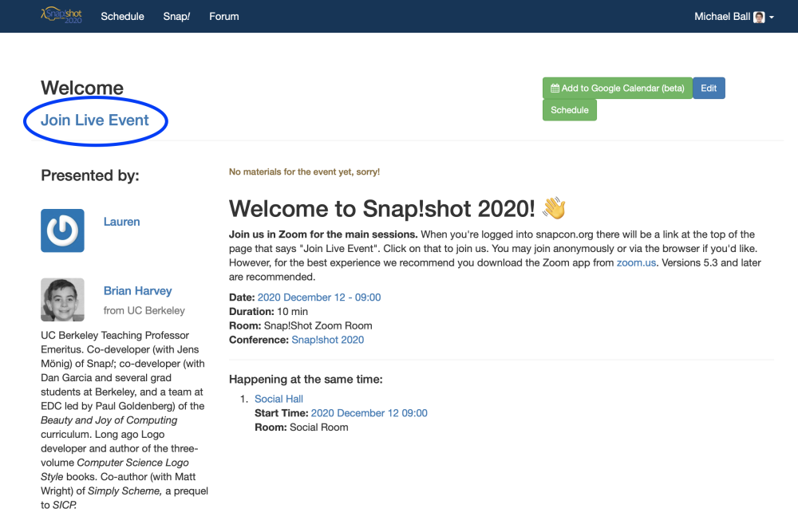Click the green Schedule button
The image size is (798, 532).
click(x=570, y=110)
